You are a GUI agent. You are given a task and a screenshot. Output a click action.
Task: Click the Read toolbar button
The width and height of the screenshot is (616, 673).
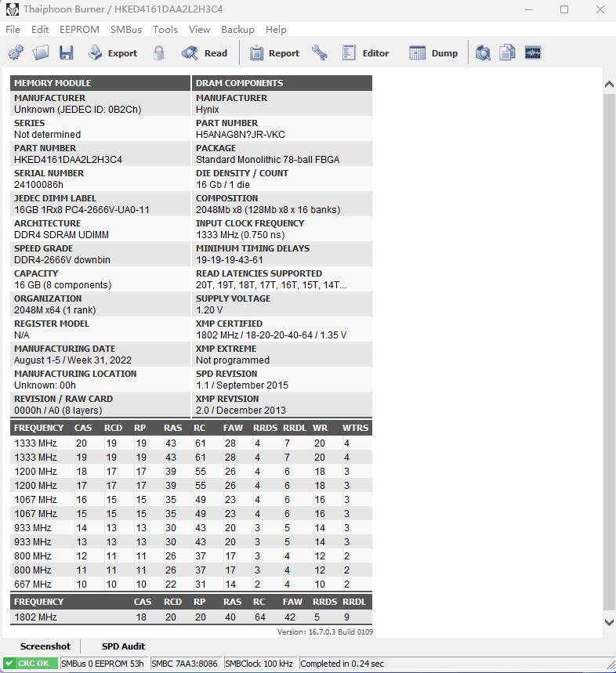pos(205,52)
